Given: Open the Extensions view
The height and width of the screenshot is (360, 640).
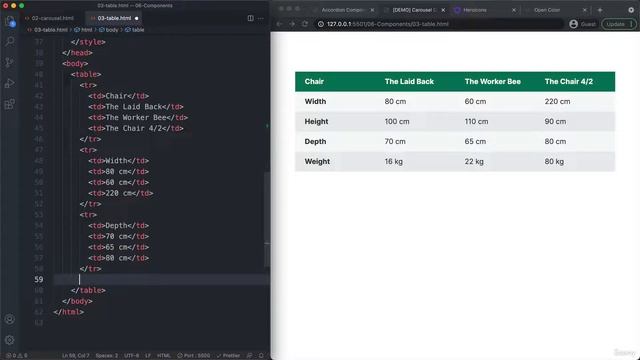Looking at the screenshot, I should pyautogui.click(x=10, y=104).
